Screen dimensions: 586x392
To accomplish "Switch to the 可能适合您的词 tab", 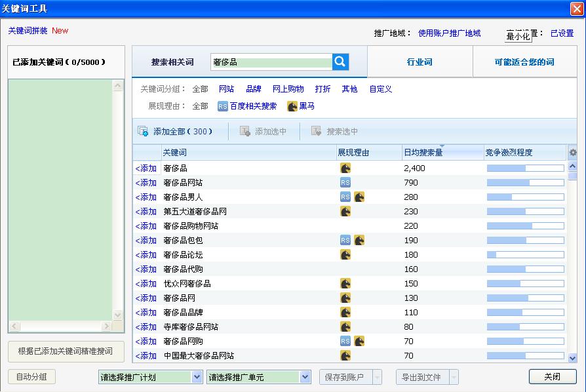I will coord(524,62).
